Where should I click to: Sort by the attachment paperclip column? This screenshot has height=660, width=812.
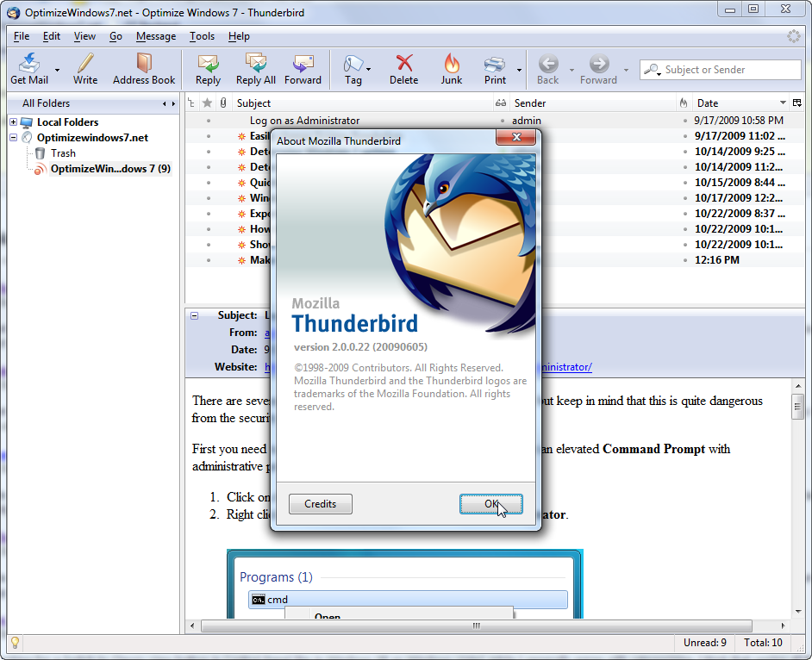click(x=223, y=103)
